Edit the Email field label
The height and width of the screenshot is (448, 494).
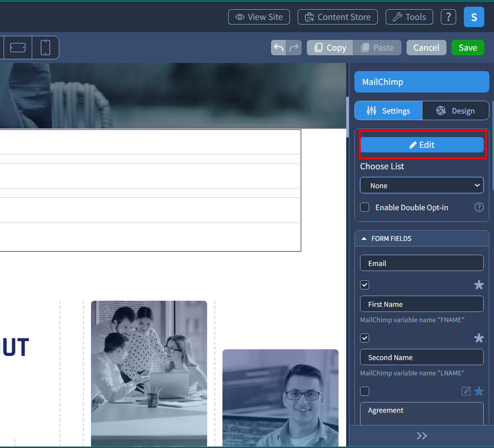[421, 263]
